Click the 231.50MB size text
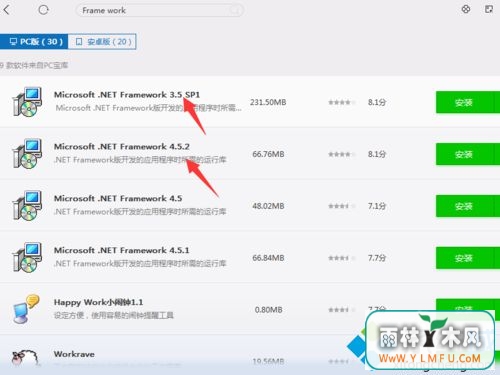This screenshot has height=375, width=500. pos(268,102)
